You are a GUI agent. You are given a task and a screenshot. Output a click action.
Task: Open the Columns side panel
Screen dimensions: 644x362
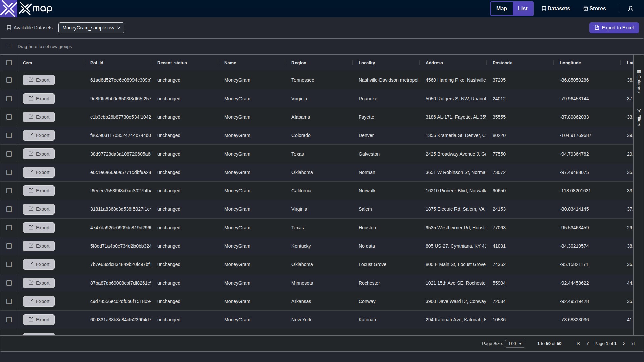pyautogui.click(x=639, y=81)
